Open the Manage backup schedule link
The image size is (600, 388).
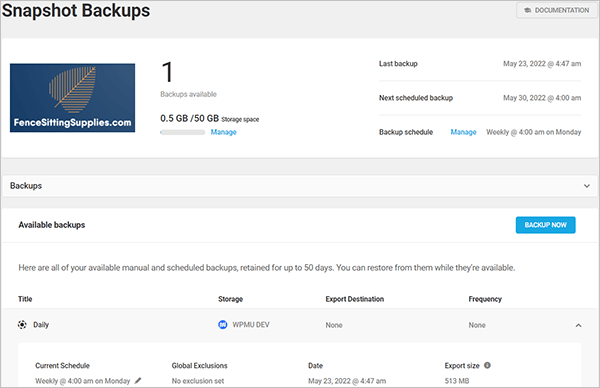click(463, 132)
